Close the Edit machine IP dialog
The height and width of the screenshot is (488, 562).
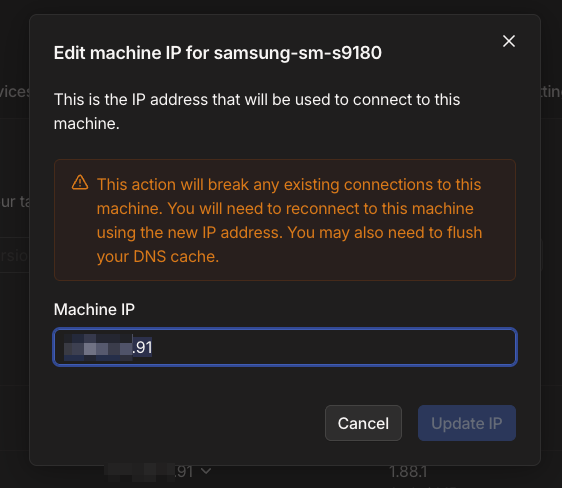point(509,41)
